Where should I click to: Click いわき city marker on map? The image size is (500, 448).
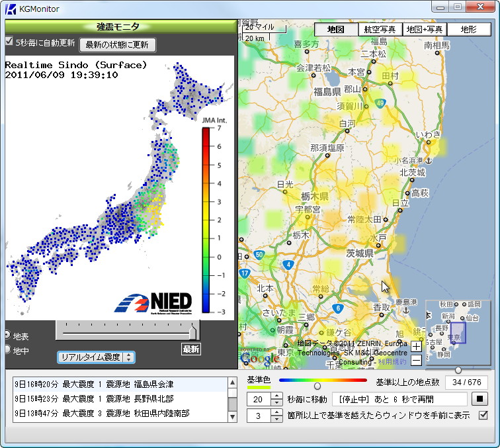tap(429, 142)
